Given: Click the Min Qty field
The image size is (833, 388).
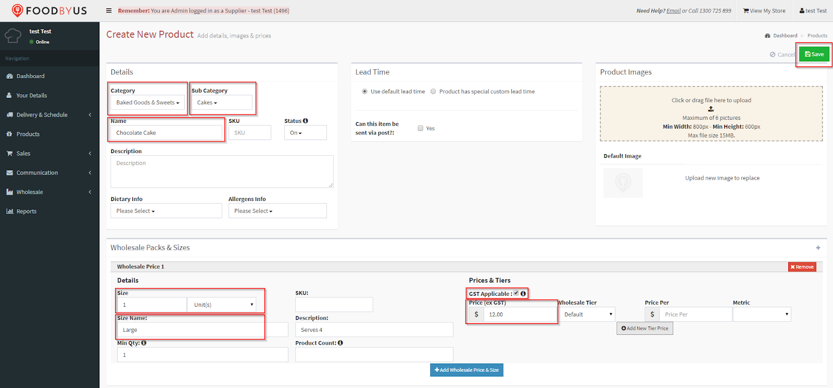Looking at the screenshot, I should (x=202, y=355).
